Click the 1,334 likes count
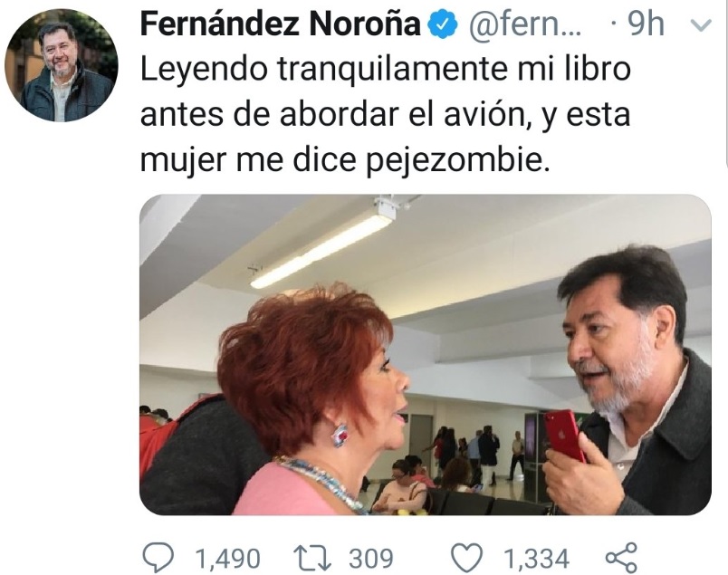This screenshot has width=728, height=575. point(536,558)
